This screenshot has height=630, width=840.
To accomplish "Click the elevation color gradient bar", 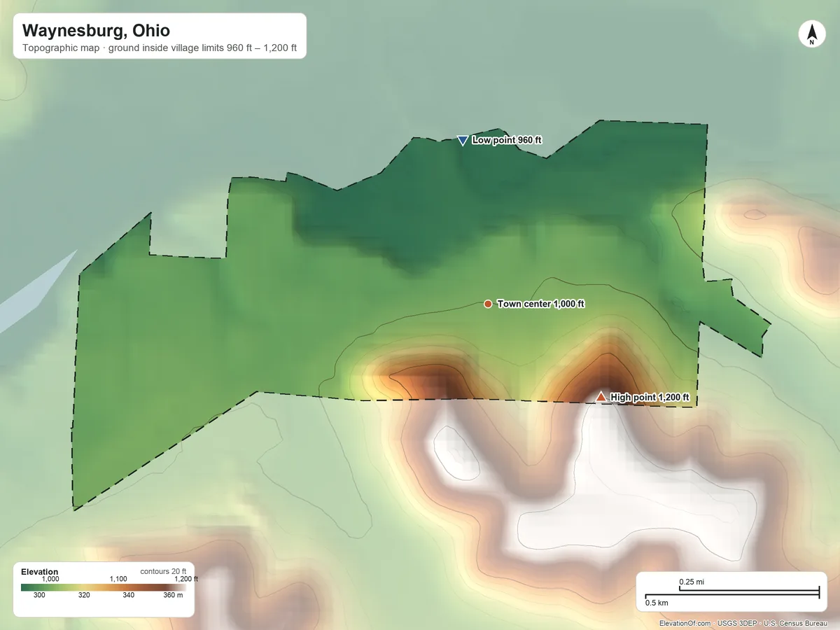I will tap(103, 587).
